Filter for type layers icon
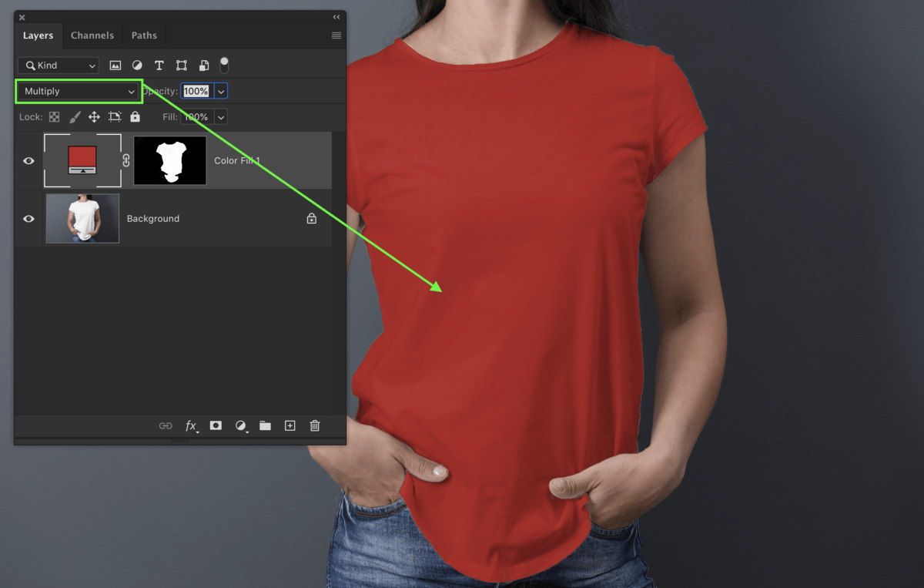924x588 pixels. coord(159,66)
